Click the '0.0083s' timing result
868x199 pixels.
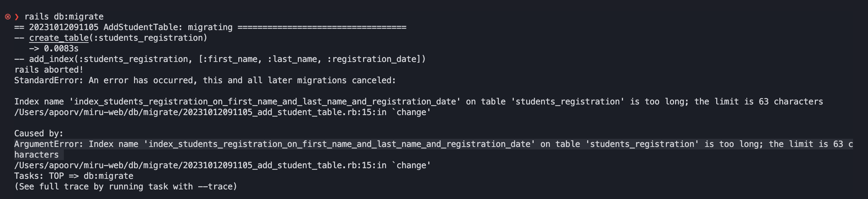point(61,49)
